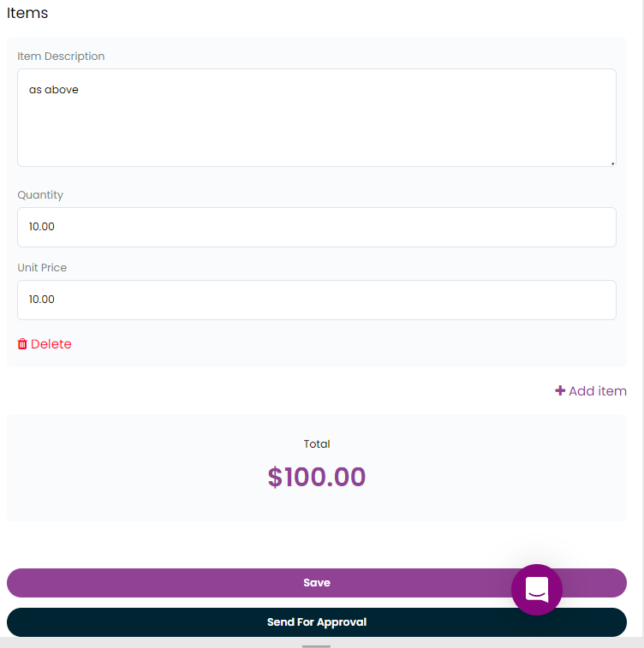Click the Total label text
The height and width of the screenshot is (648, 644).
[x=317, y=444]
